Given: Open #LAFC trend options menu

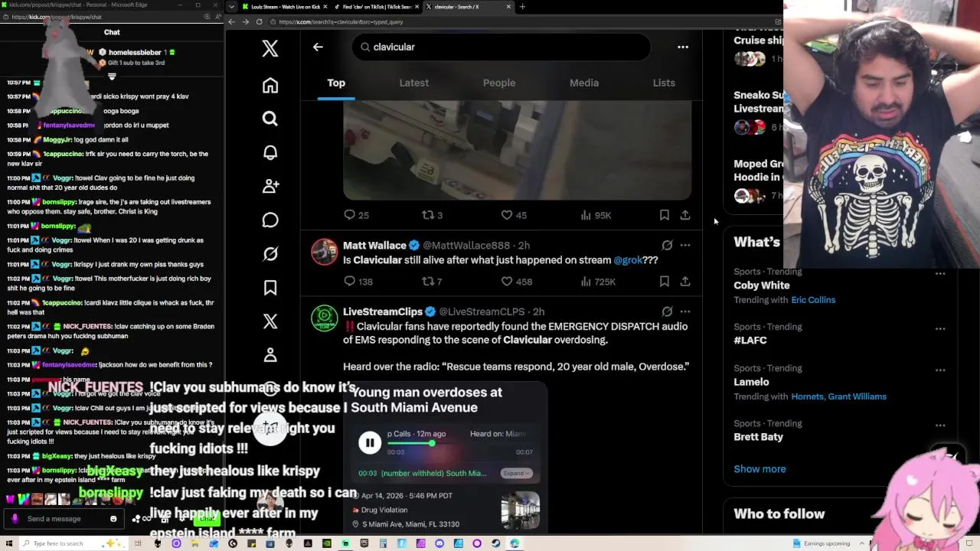Looking at the screenshot, I should [939, 328].
